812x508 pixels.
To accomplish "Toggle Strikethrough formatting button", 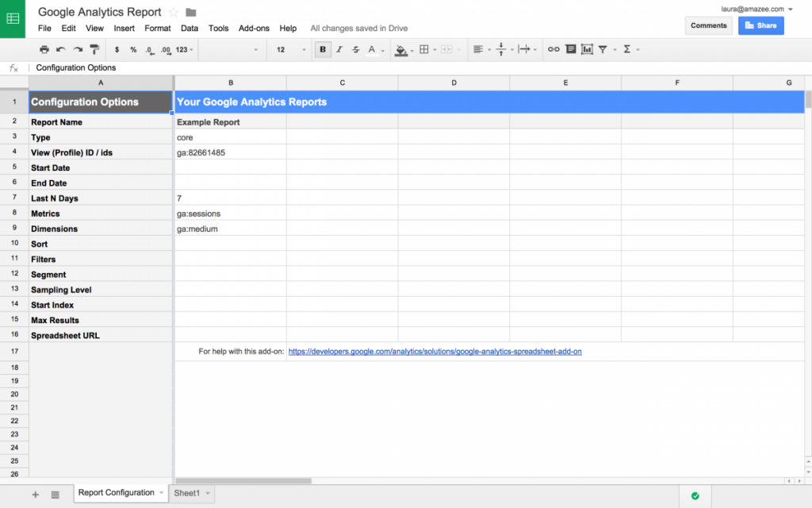I will (x=356, y=49).
